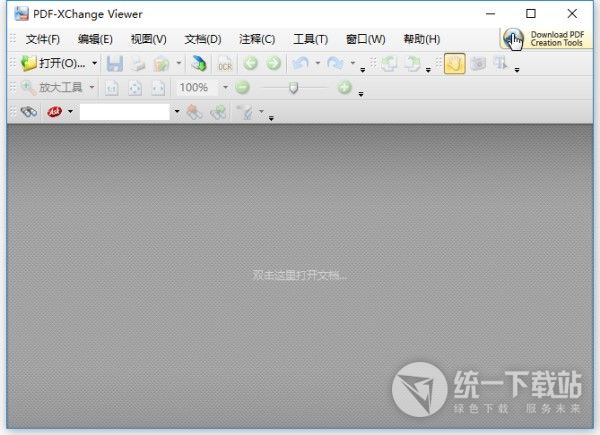Click the search options filter icon
Screen dimensions: 600x435
point(244,112)
